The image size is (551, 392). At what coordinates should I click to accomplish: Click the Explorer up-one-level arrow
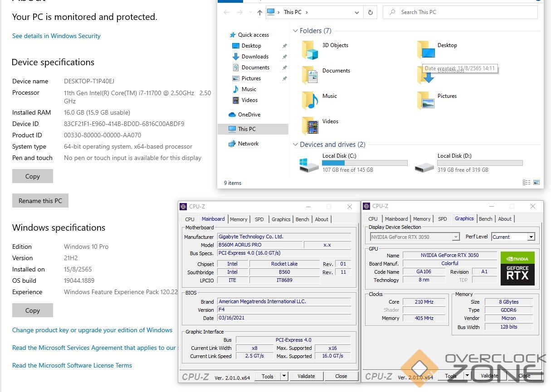pyautogui.click(x=259, y=13)
